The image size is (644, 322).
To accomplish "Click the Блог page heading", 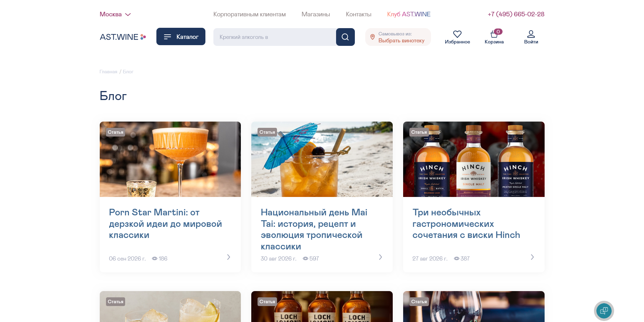I will [113, 96].
